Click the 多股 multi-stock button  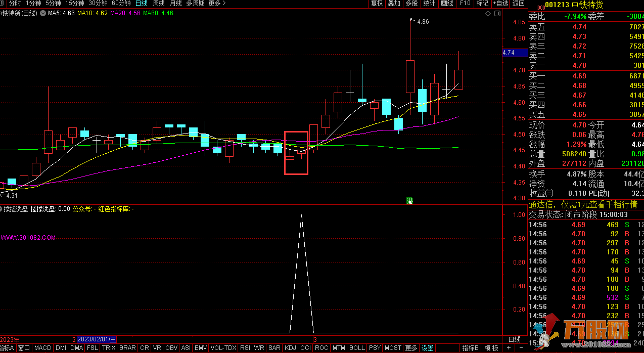point(412,3)
